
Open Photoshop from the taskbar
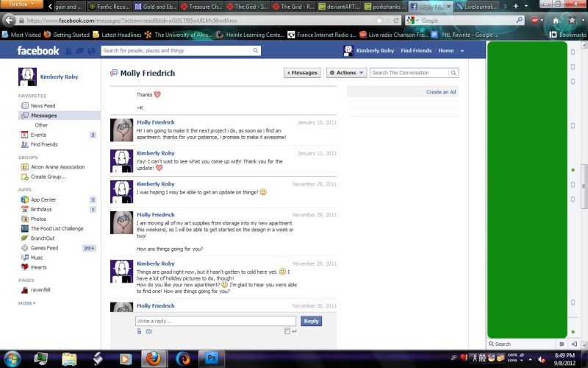tap(211, 359)
